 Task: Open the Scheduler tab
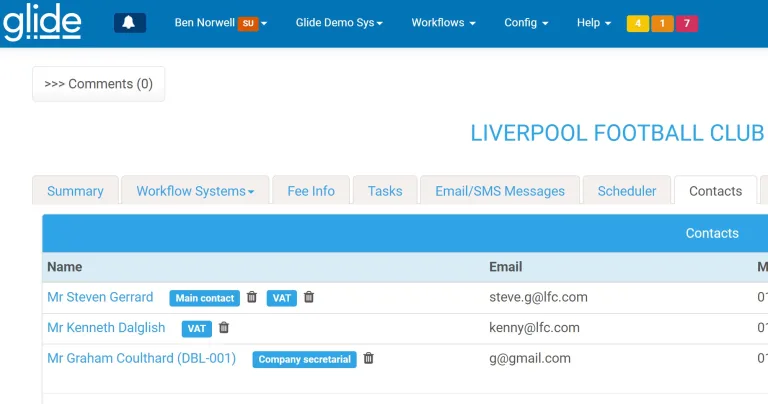click(x=626, y=190)
